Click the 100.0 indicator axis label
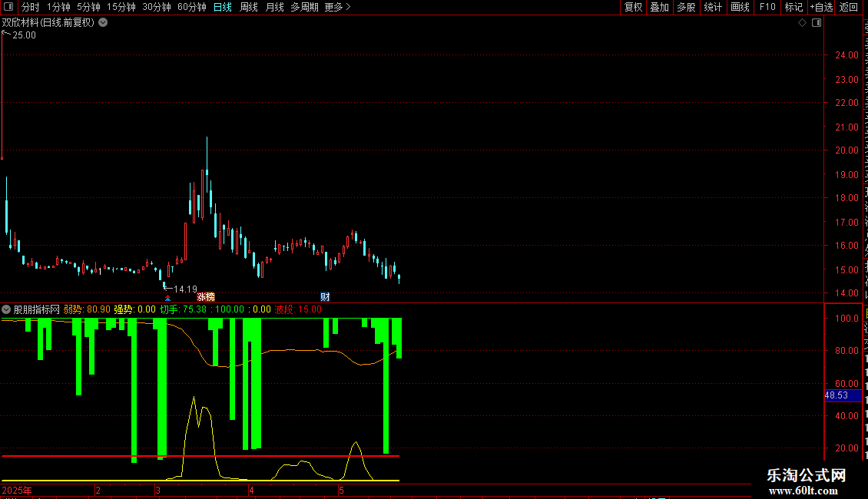 coord(846,319)
